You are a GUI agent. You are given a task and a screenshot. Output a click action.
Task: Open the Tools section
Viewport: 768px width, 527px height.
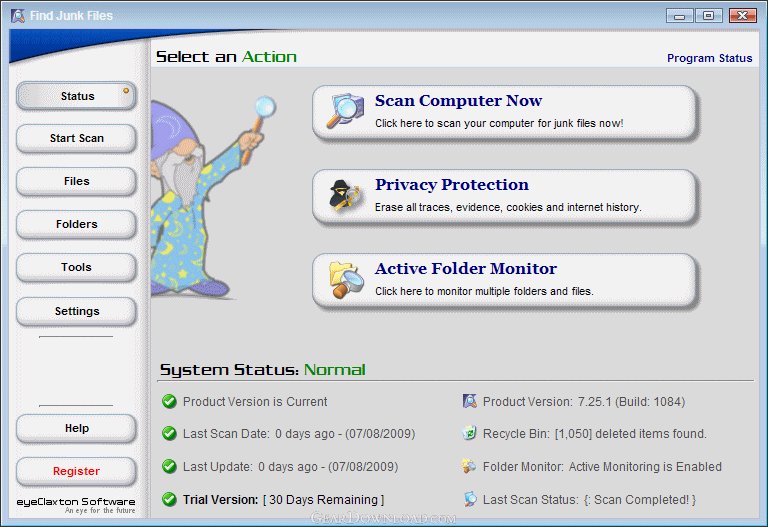[76, 267]
